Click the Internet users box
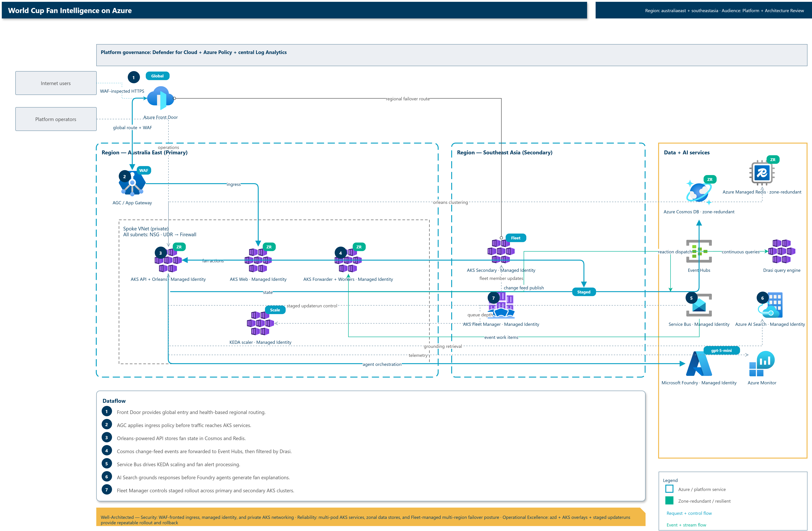812x531 pixels. click(x=56, y=83)
